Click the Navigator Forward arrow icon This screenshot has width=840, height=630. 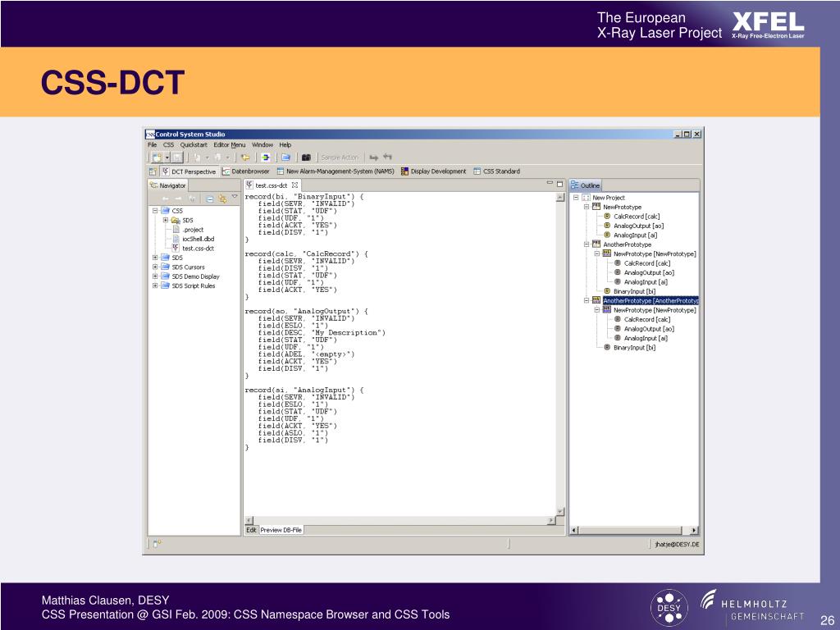(178, 199)
